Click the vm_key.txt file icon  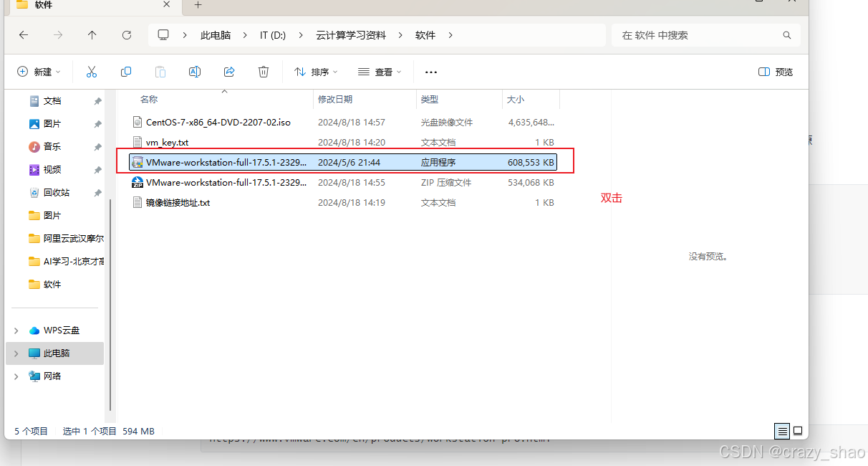138,143
